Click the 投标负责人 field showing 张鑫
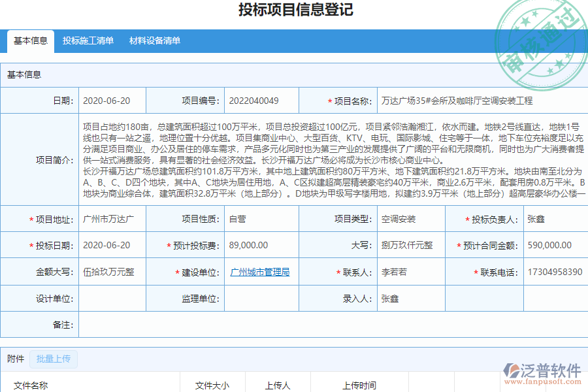The image size is (588, 392). [555, 219]
